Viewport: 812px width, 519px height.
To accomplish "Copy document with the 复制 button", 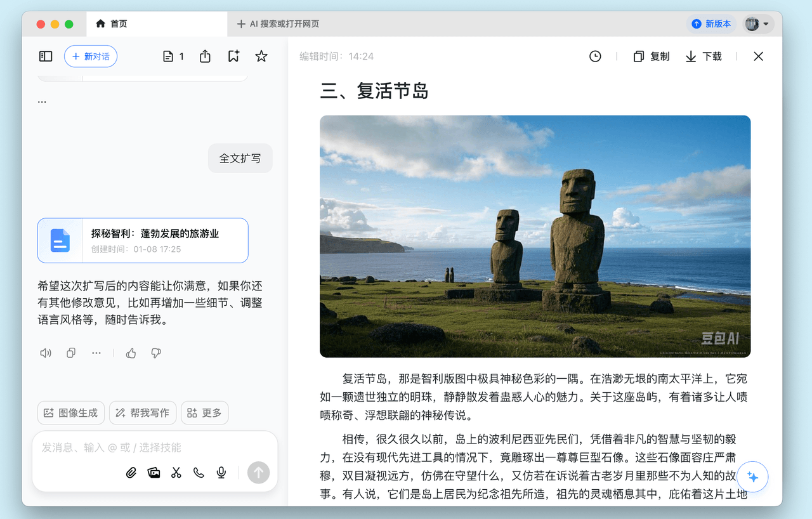I will (x=652, y=56).
